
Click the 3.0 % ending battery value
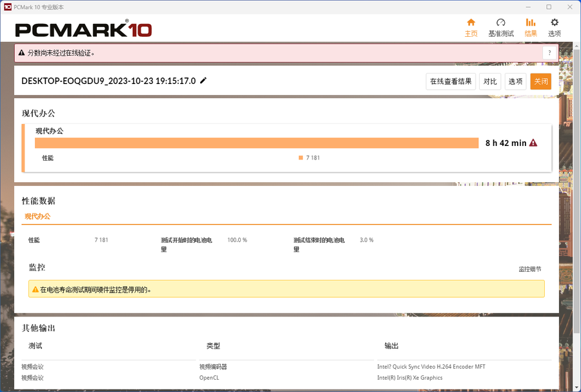pyautogui.click(x=367, y=240)
